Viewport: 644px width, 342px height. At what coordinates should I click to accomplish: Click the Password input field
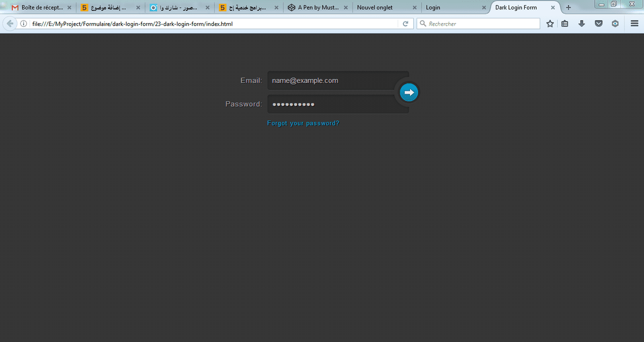pyautogui.click(x=338, y=104)
